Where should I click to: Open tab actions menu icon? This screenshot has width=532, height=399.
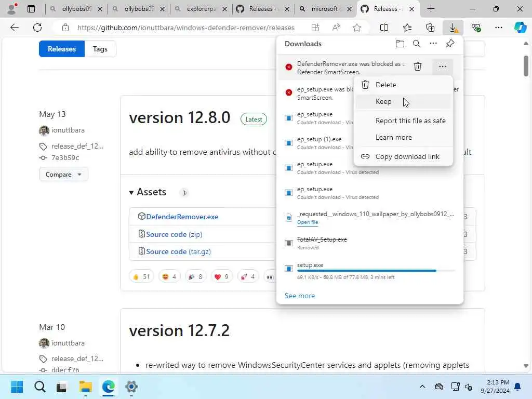click(x=31, y=9)
